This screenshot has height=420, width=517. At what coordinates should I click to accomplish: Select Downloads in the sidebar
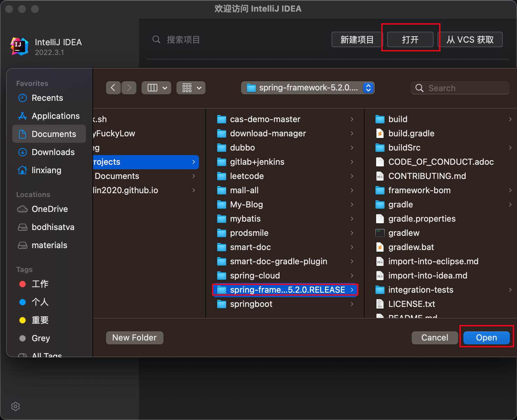tap(49, 152)
